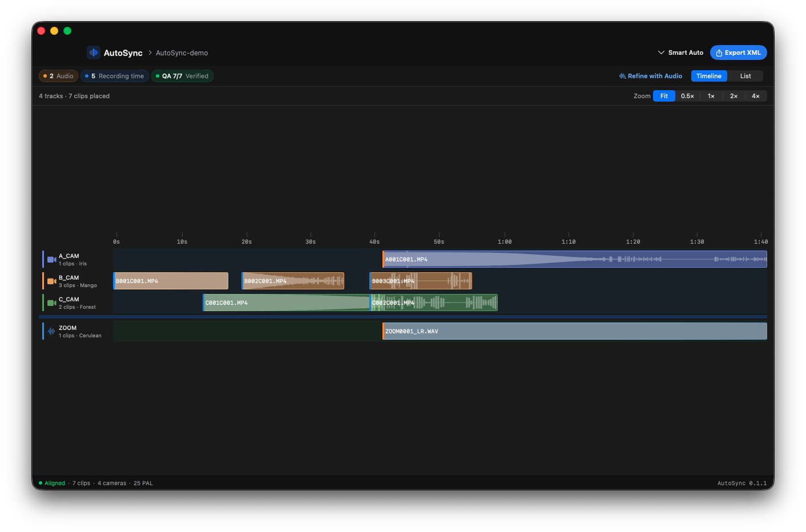
Task: Click the AutoSync-demo breadcrumb
Action: [x=182, y=53]
